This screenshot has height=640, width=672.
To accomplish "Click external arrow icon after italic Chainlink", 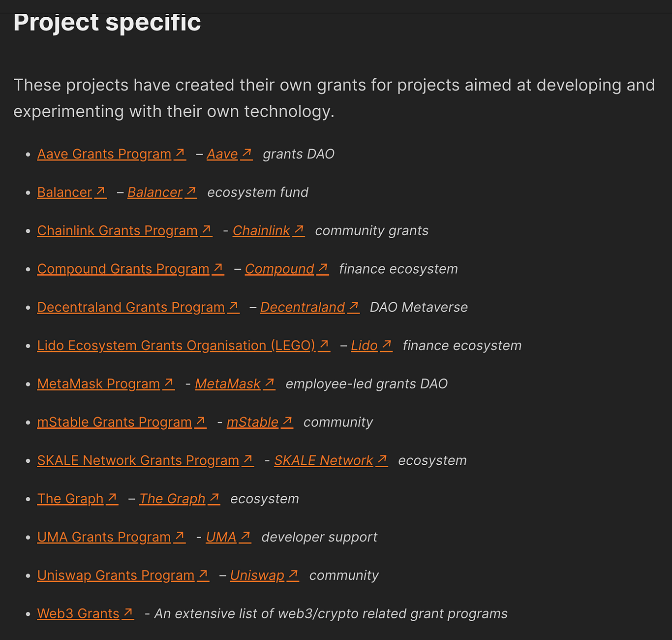I will click(x=299, y=229).
